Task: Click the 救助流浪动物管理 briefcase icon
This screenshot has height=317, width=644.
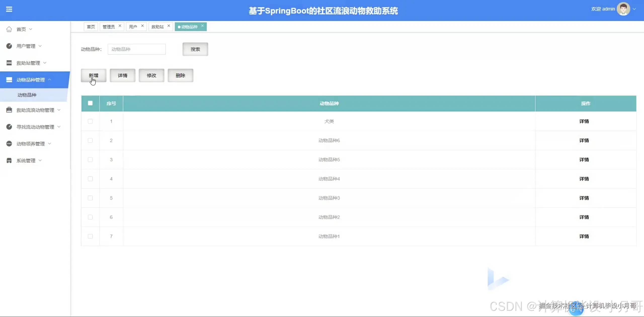Action: [x=9, y=110]
